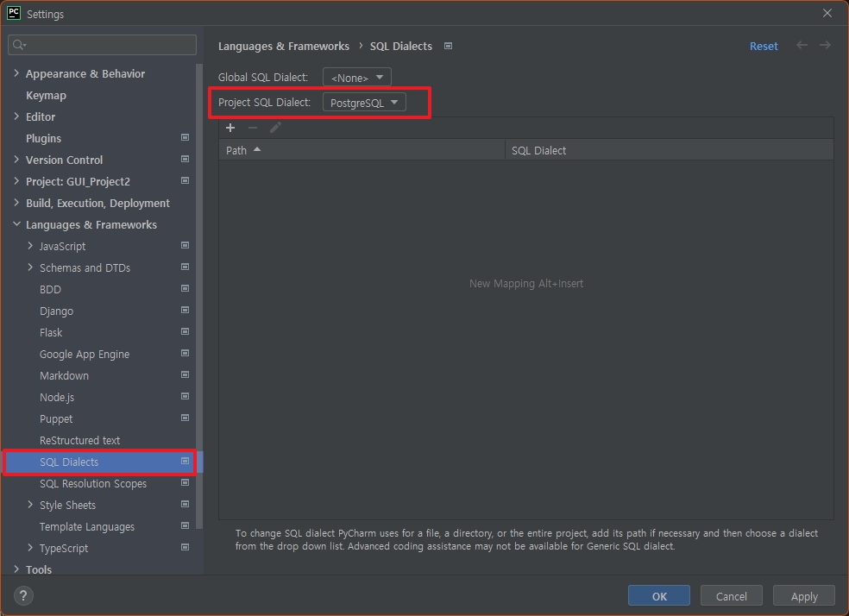Click the project icon next to SQL Resolution Scopes

tap(185, 483)
